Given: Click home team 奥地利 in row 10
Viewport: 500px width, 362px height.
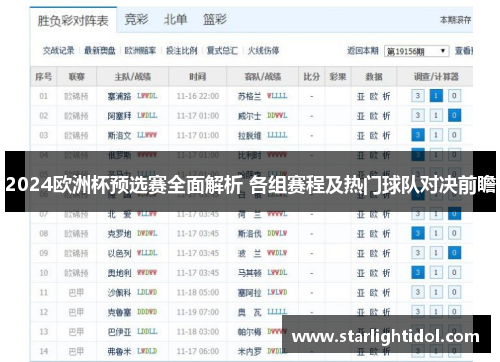Looking at the screenshot, I should point(119,273).
